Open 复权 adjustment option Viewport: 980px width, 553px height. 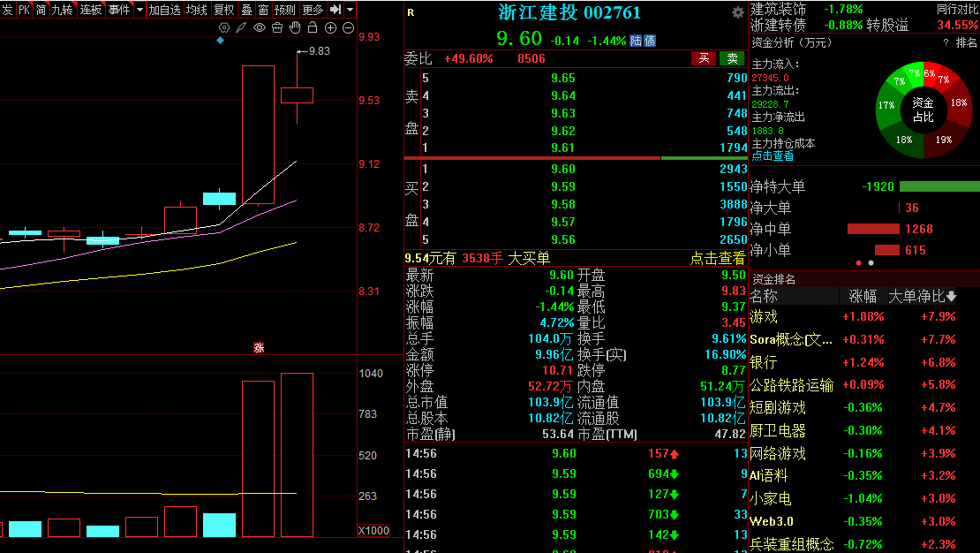[223, 10]
